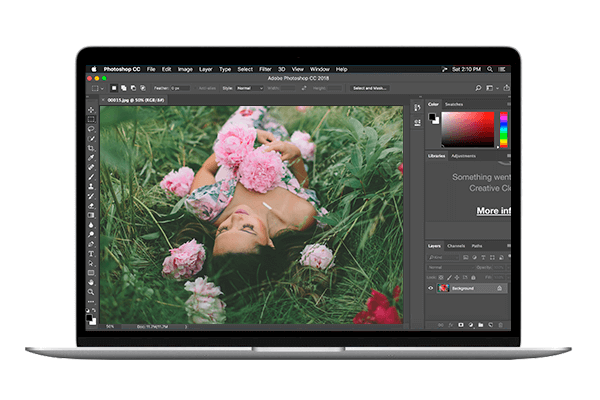
Task: Open the Filter menu
Action: 265,69
